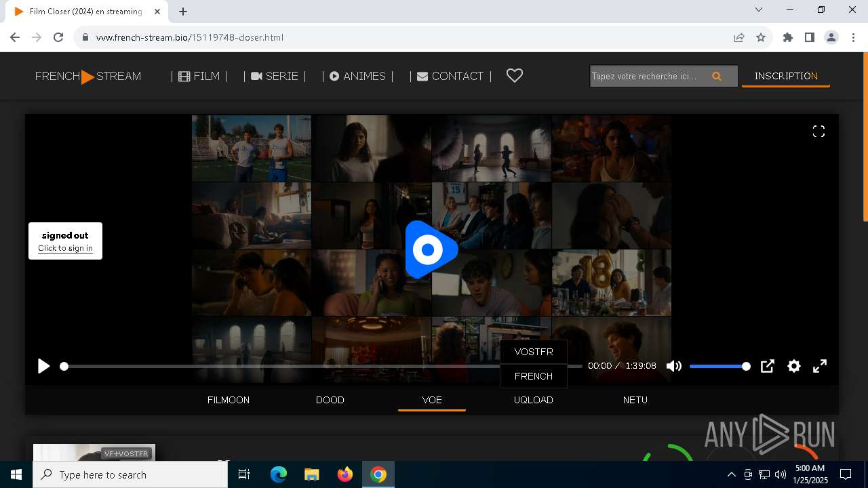The width and height of the screenshot is (868, 488).
Task: Open the Chrome extensions puzzle icon
Action: pyautogui.click(x=788, y=37)
